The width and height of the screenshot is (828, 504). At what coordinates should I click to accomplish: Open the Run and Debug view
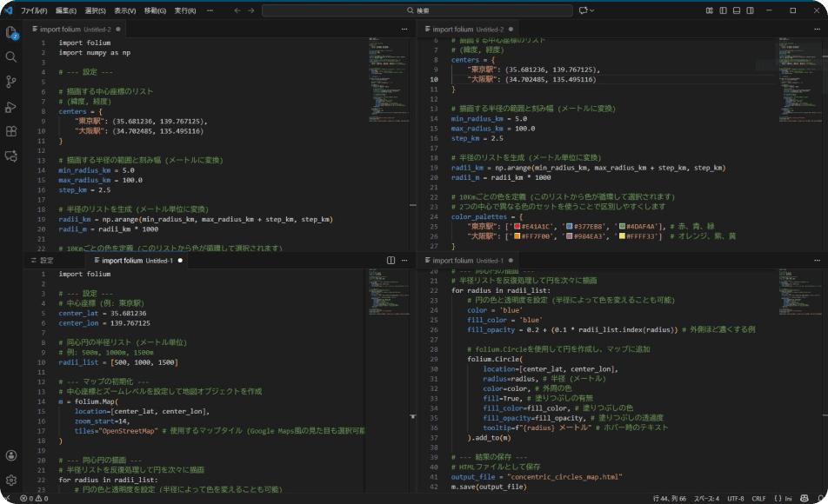11,107
